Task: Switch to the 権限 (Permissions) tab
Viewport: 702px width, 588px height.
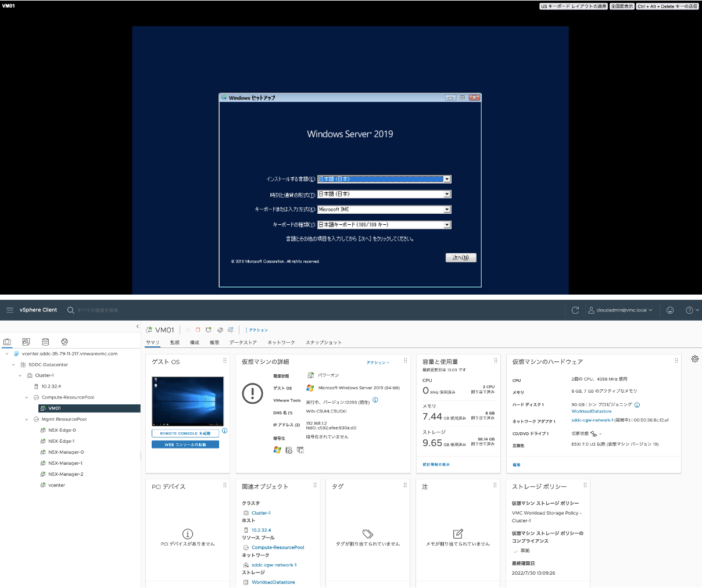Action: [214, 343]
